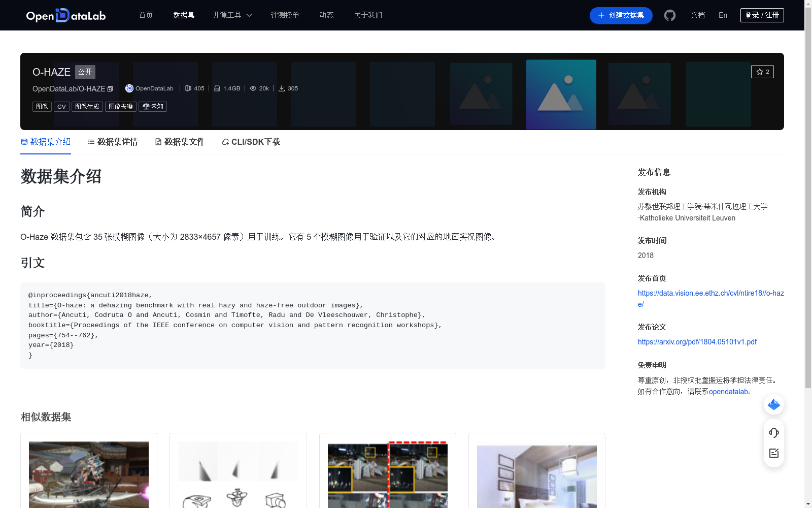Click the OpenDataLab logo
This screenshot has width=812, height=508.
coord(66,15)
